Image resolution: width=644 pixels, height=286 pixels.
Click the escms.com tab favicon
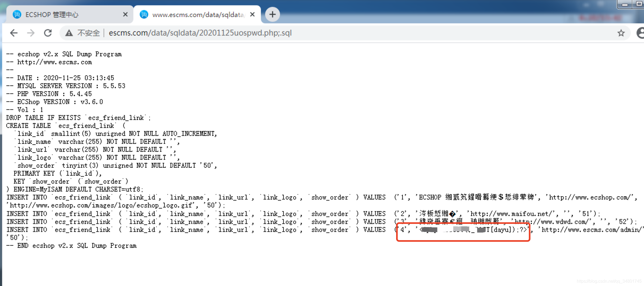point(144,14)
